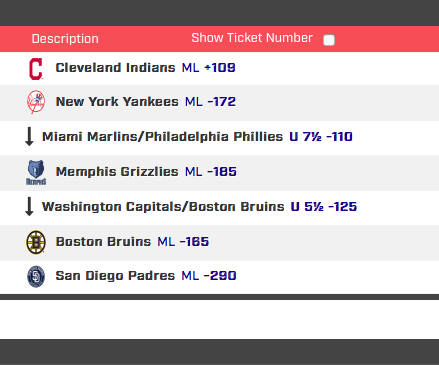The height and width of the screenshot is (365, 439).
Task: Click the Description column header
Action: tap(65, 39)
